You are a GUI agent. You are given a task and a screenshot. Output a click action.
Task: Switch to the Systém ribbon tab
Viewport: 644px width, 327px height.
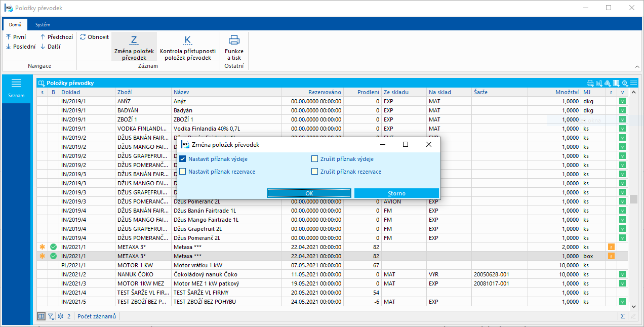coord(43,24)
